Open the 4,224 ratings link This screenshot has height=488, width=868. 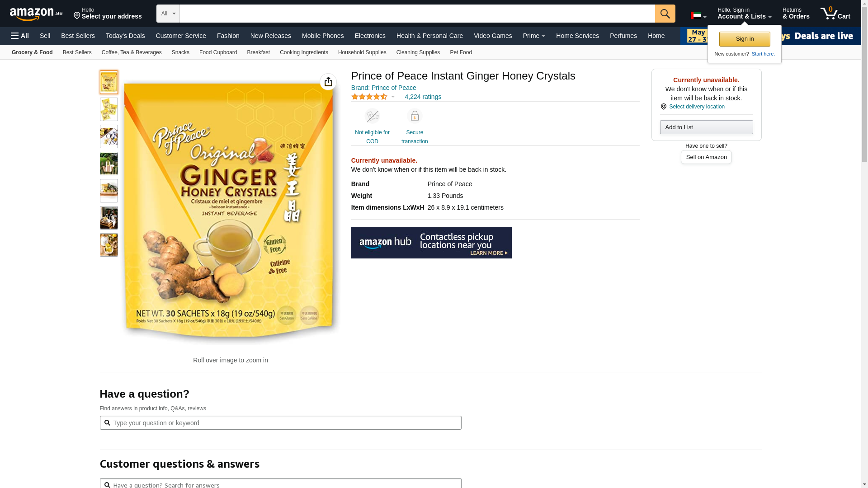coord(423,97)
